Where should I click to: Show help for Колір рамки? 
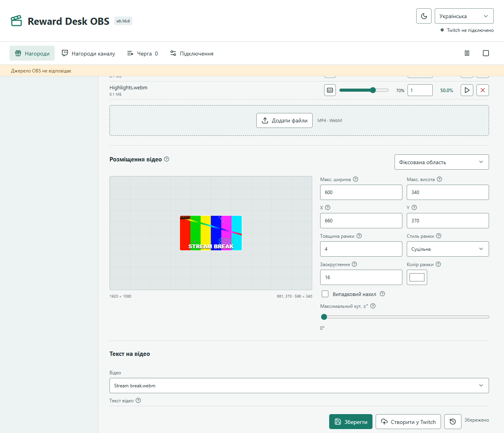pyautogui.click(x=438, y=264)
